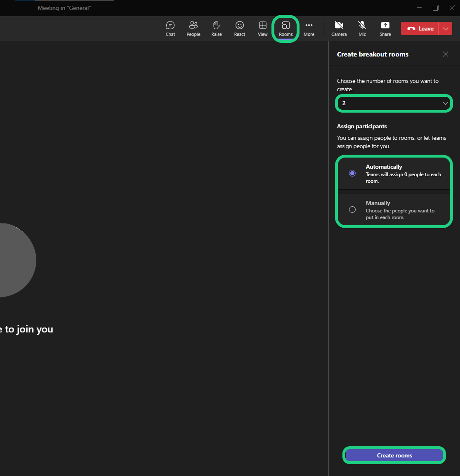Turn on the Camera

click(x=339, y=29)
